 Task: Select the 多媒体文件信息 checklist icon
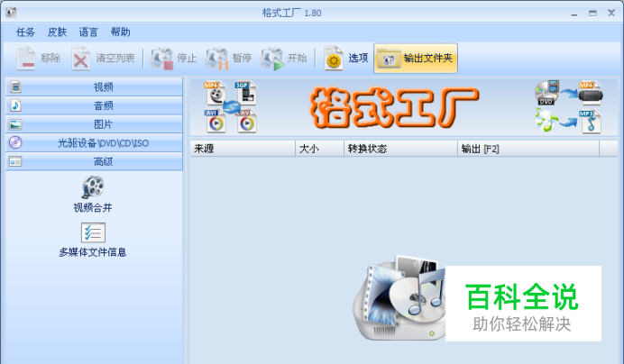93,232
